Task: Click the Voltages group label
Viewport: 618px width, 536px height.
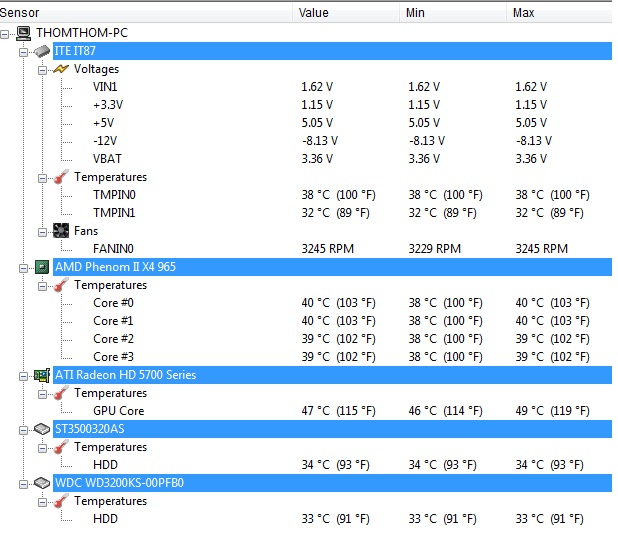Action: coord(96,69)
